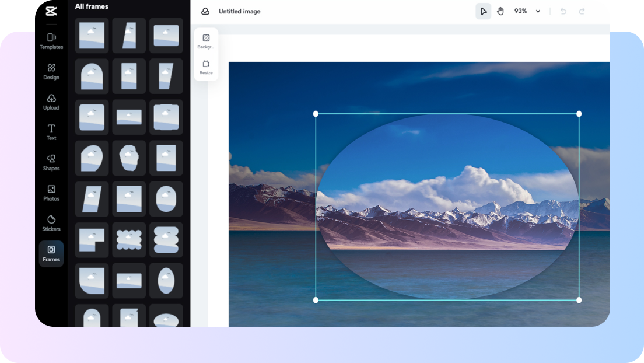The width and height of the screenshot is (644, 363).
Task: Choose the tall oval frame thumbnail
Action: point(166,281)
